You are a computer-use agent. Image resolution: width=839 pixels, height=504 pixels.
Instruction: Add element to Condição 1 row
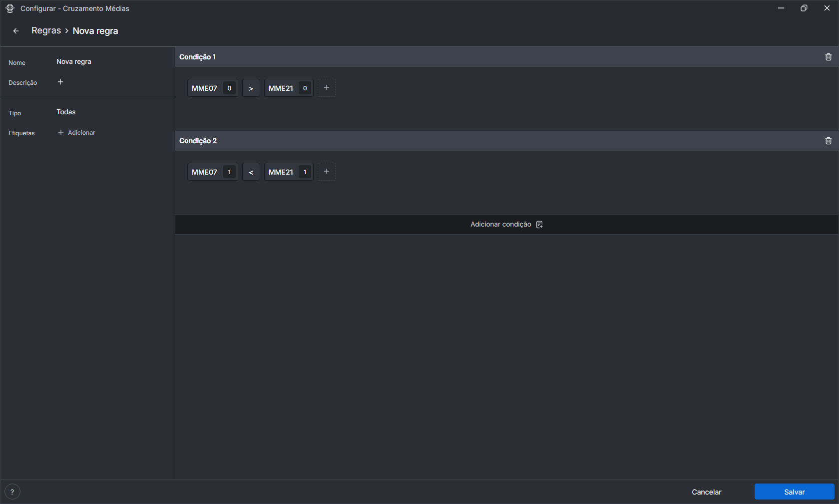coord(327,88)
